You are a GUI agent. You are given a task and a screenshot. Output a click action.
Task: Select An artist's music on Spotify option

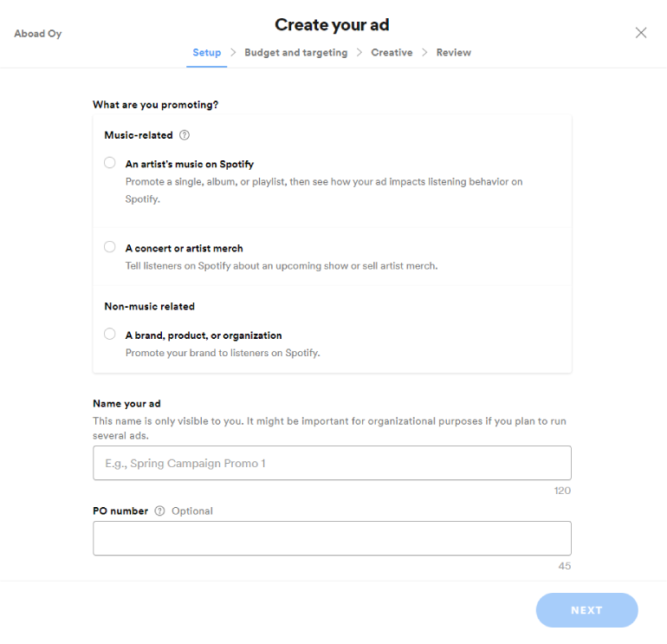coord(110,163)
